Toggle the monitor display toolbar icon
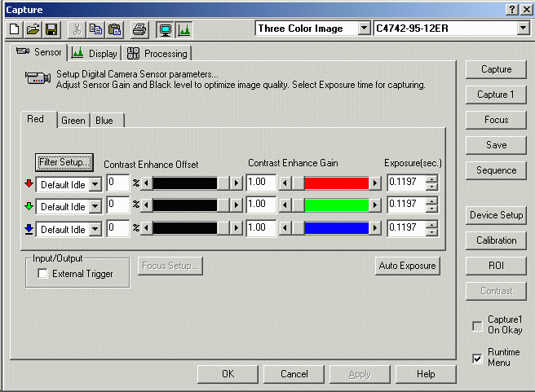Screen dimensions: 535x392 pos(165,29)
